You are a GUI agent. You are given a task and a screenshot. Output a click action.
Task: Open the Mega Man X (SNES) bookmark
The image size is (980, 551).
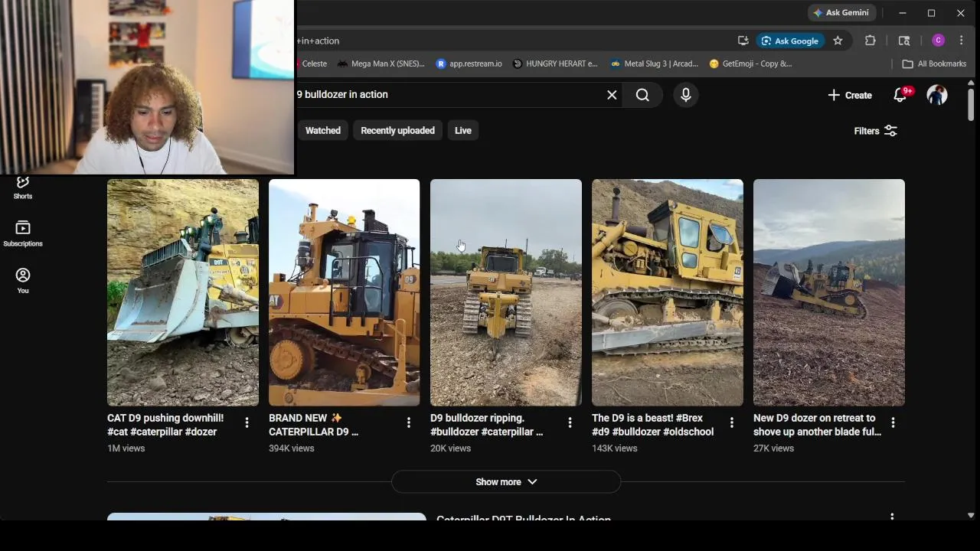(x=381, y=64)
